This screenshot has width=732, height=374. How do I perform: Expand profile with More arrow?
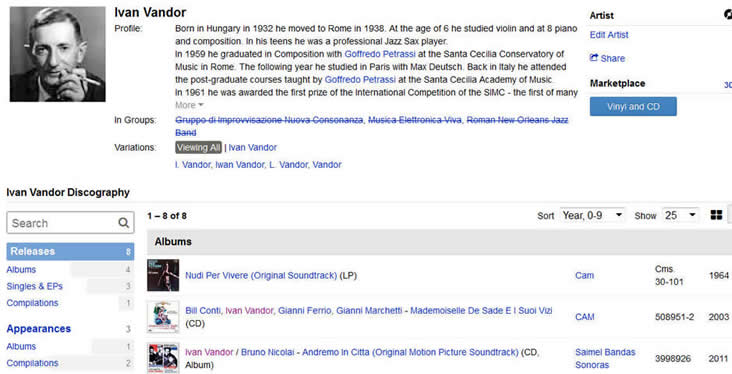190,105
